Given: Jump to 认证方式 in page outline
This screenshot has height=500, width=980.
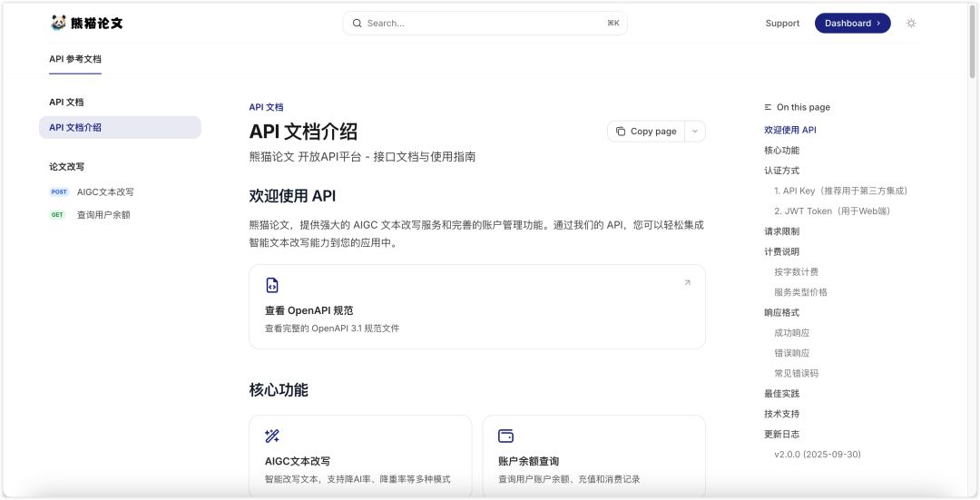Looking at the screenshot, I should (781, 171).
